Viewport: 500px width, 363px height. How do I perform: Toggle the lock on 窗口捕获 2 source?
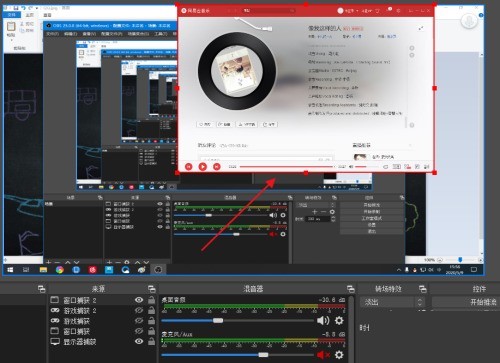click(151, 300)
